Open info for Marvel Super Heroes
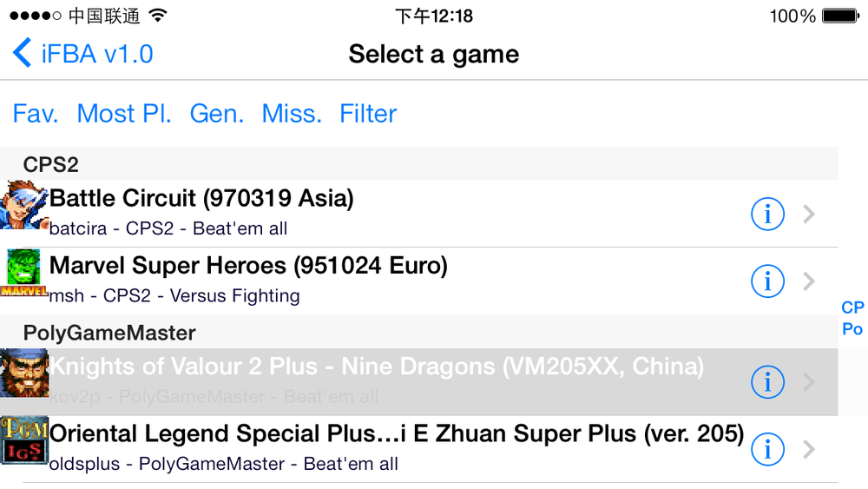The image size is (868, 489). [x=767, y=281]
